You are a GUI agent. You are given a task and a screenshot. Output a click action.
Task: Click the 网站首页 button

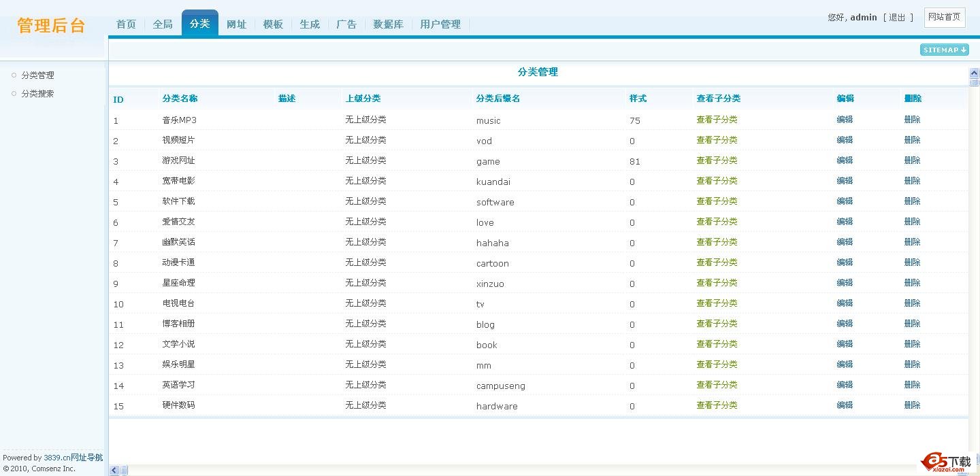click(944, 17)
